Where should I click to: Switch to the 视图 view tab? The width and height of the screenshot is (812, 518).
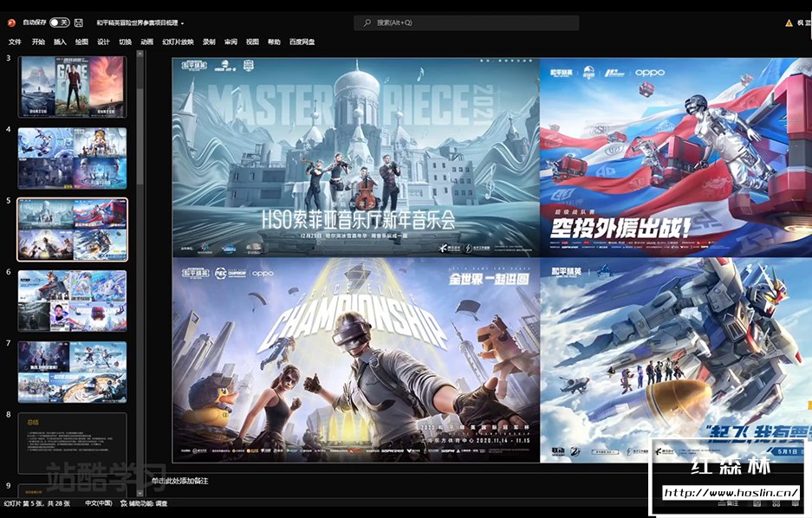pyautogui.click(x=252, y=42)
